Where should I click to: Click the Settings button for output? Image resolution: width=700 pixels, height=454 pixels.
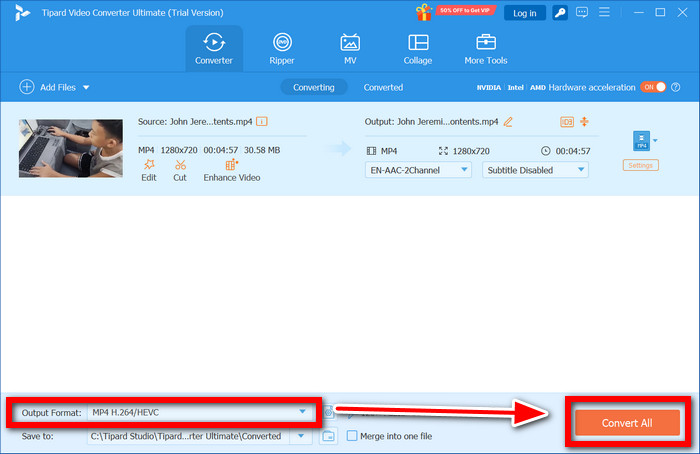[x=641, y=165]
